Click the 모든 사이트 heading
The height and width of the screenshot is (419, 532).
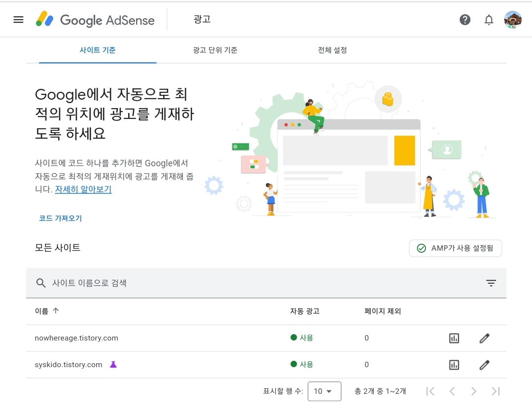click(x=58, y=248)
